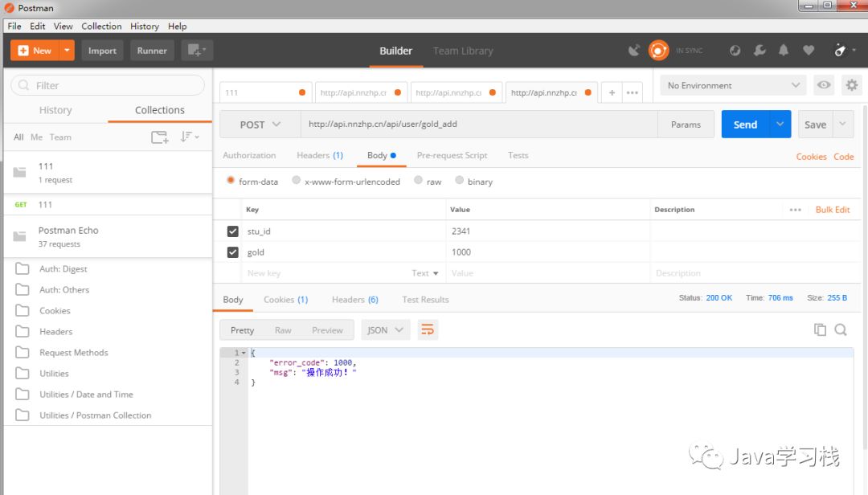Click the blue Send button
Screen dimensions: 868x495
click(745, 125)
